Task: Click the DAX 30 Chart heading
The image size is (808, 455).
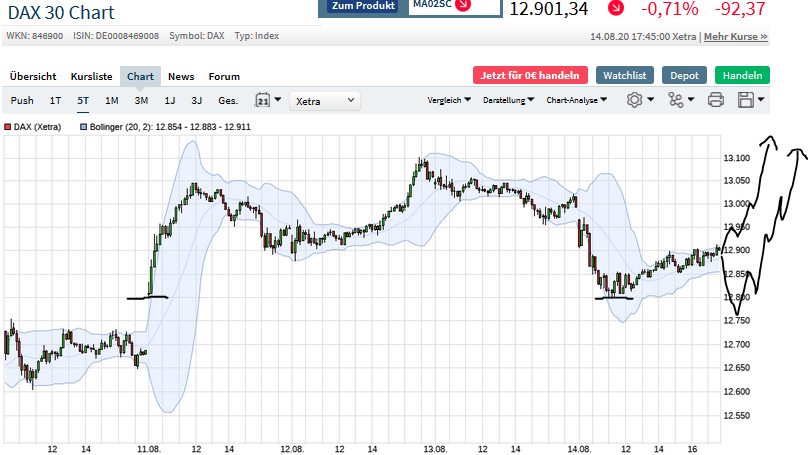Action: pos(61,12)
